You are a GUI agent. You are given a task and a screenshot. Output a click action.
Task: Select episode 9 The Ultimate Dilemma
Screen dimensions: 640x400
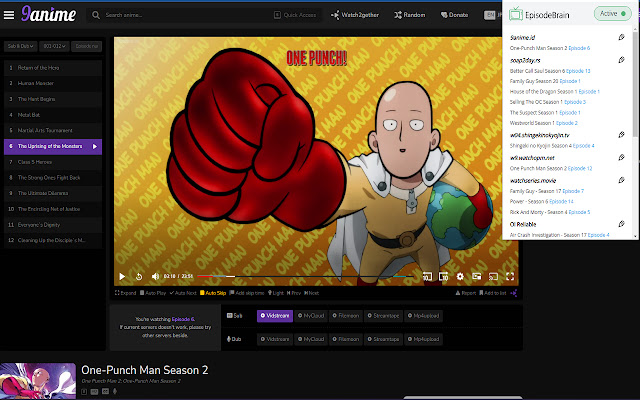53,193
